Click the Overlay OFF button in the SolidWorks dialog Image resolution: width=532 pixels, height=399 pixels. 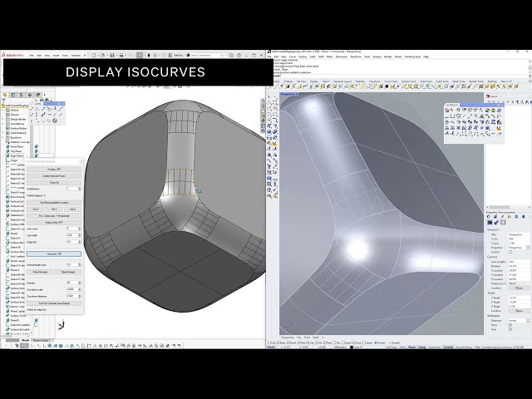click(x=54, y=170)
